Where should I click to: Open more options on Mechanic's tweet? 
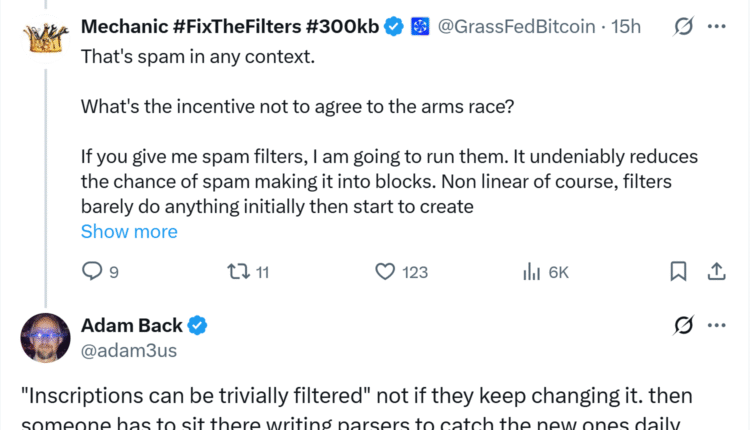717,27
